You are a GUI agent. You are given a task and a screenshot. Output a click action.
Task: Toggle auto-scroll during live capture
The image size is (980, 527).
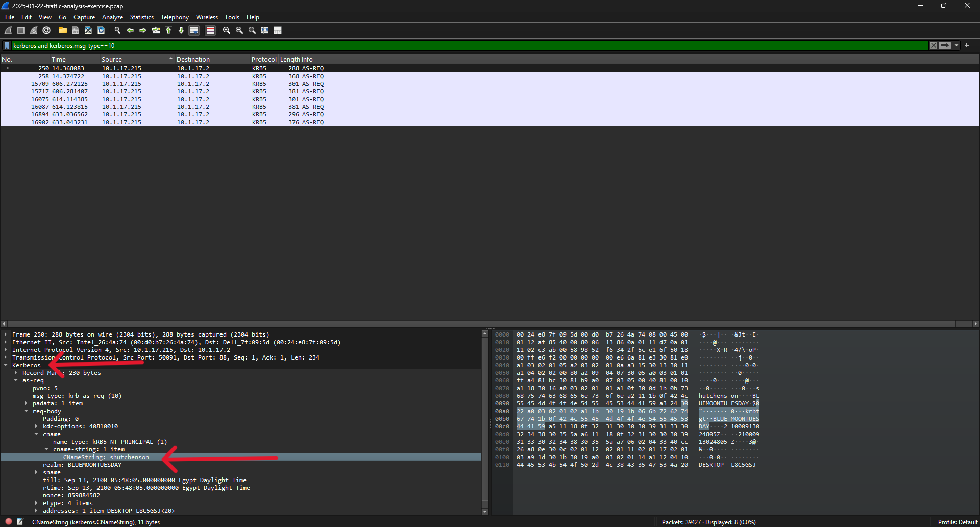pos(194,30)
